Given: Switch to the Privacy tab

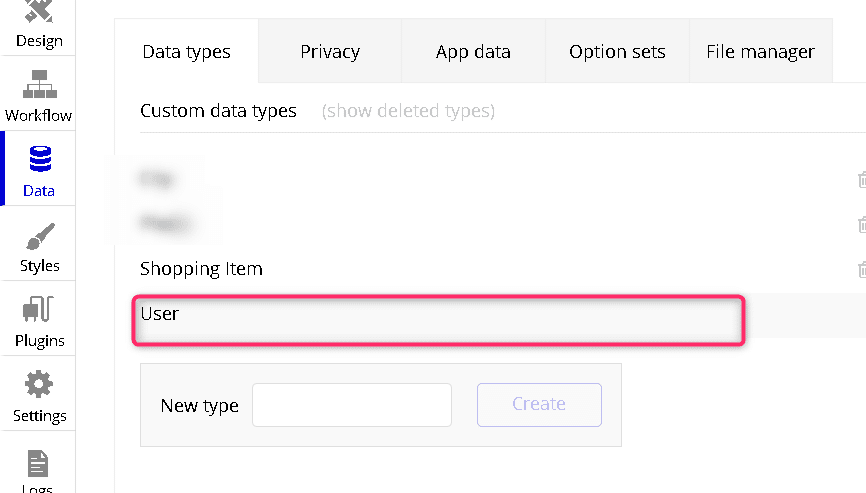Looking at the screenshot, I should tap(330, 52).
